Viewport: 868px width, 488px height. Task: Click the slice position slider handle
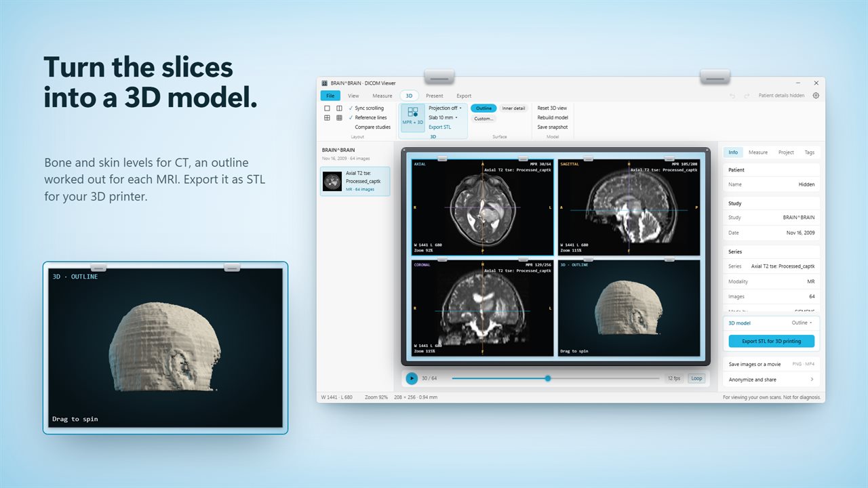[x=548, y=378]
